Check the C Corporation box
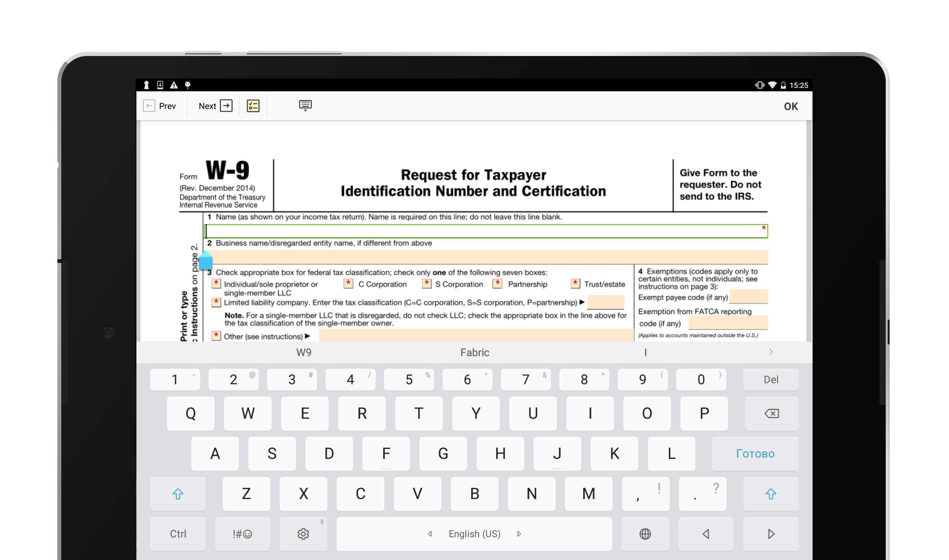 [x=348, y=283]
